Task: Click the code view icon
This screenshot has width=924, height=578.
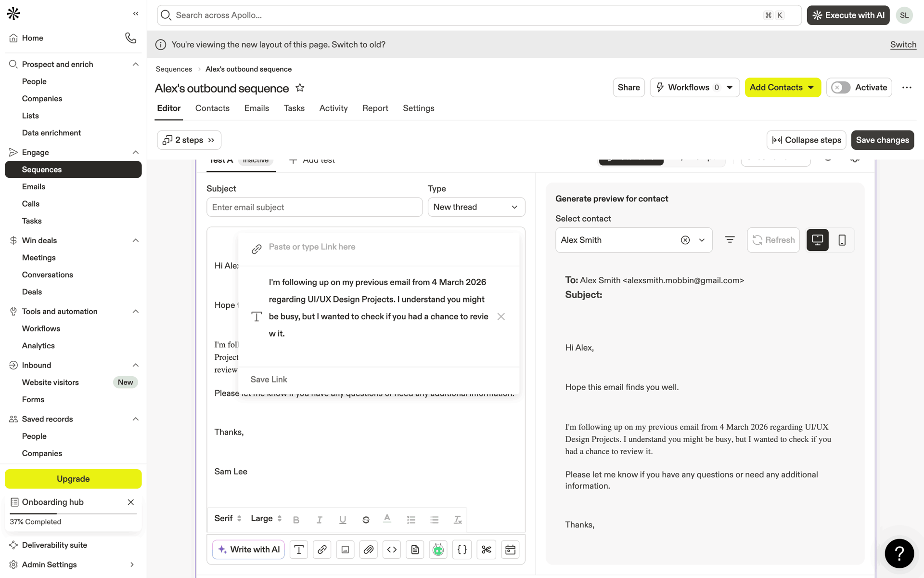Action: coord(392,550)
